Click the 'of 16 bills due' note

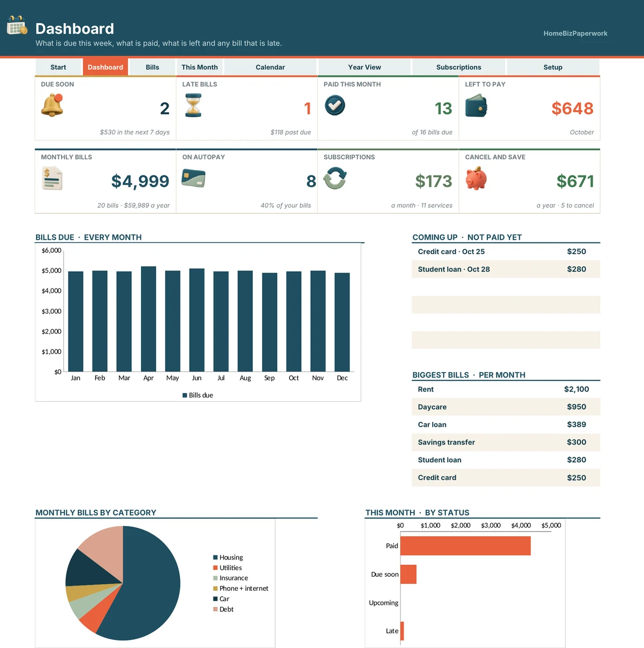click(432, 132)
